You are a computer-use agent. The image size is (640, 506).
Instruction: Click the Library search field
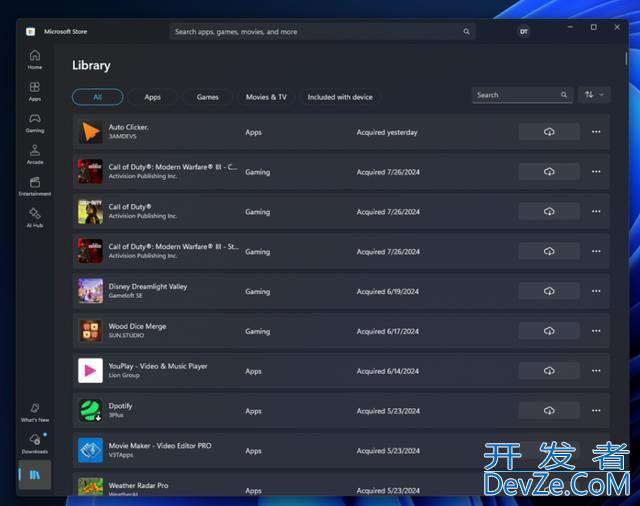(x=522, y=95)
